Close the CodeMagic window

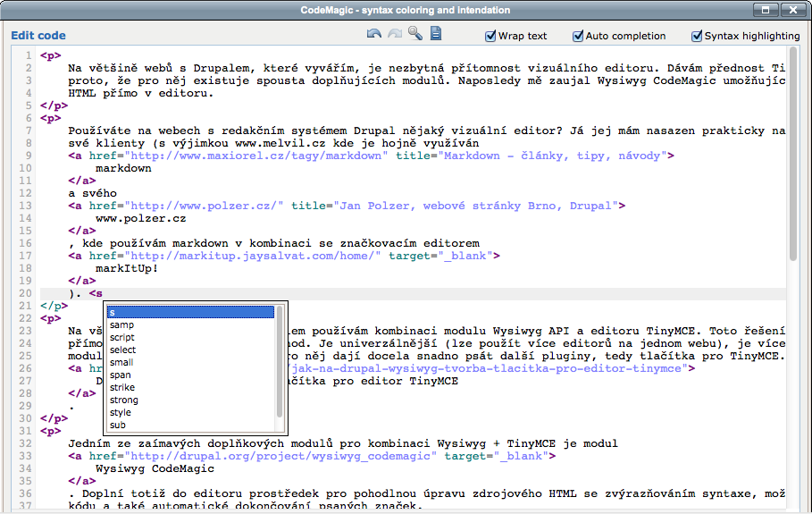793,10
